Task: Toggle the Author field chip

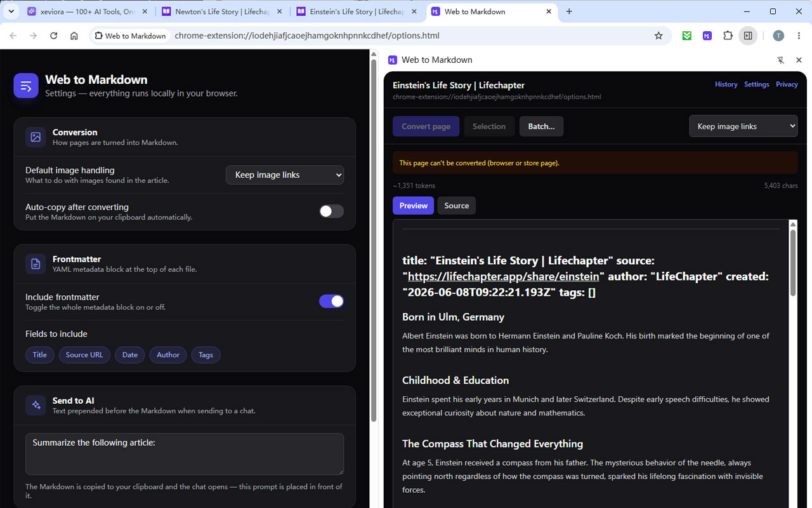Action: (x=168, y=355)
